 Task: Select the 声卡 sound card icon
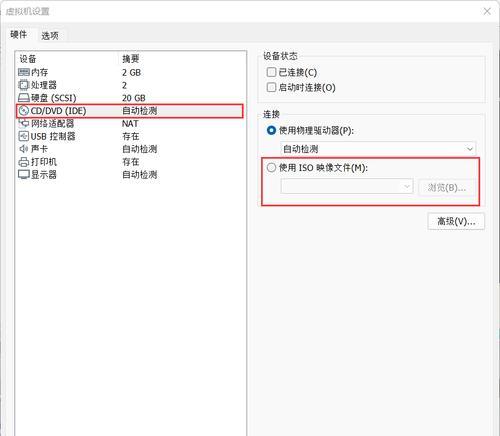click(24, 149)
